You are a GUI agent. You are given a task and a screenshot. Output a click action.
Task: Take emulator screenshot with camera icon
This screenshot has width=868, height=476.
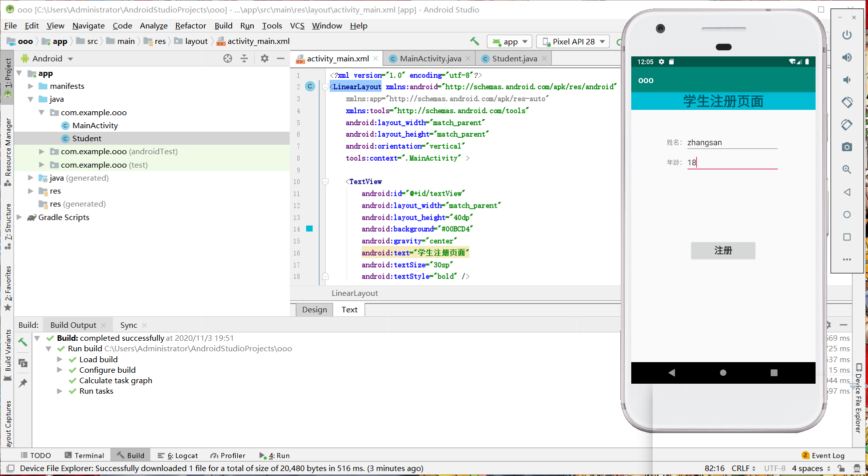[847, 147]
